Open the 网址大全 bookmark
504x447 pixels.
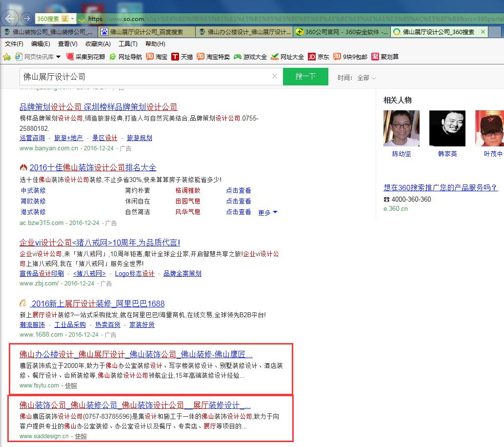tap(287, 57)
